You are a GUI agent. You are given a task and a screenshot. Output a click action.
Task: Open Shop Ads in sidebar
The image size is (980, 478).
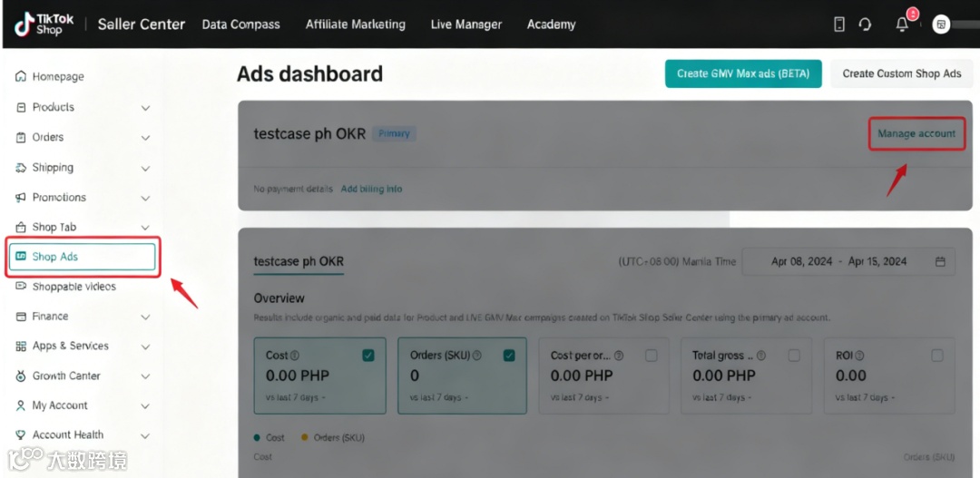pos(82,256)
